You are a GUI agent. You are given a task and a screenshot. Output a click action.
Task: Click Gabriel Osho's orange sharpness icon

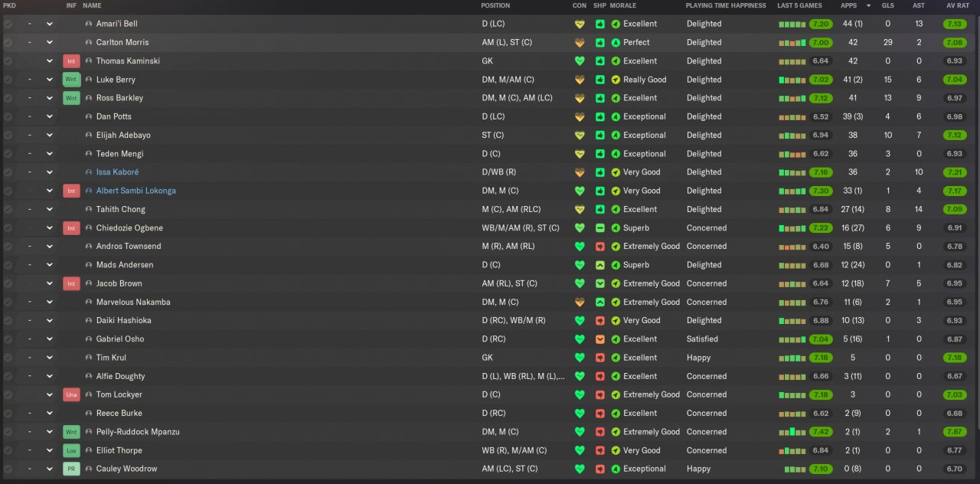click(599, 339)
